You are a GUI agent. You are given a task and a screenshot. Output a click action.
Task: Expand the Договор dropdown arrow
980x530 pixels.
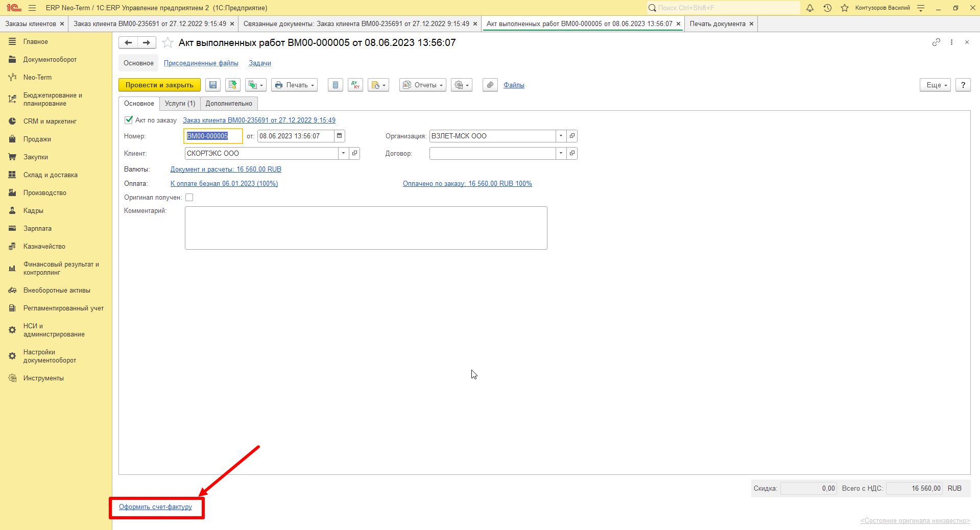click(x=561, y=153)
